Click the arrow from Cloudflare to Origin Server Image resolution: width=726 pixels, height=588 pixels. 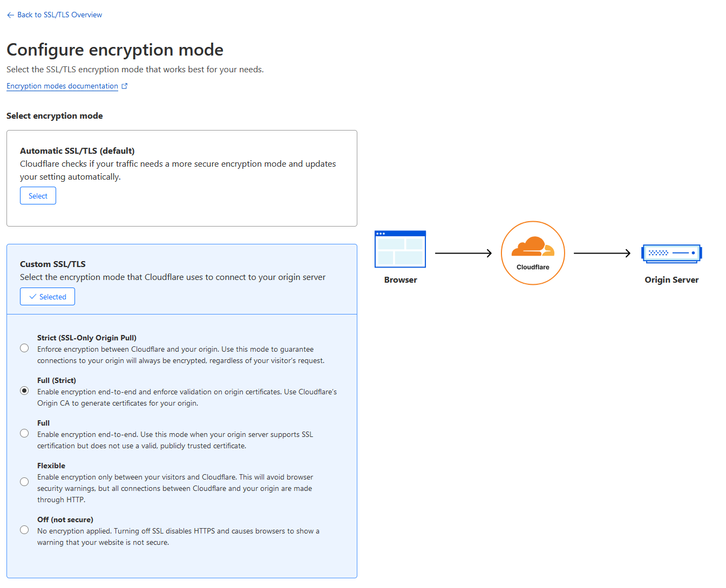coord(602,253)
